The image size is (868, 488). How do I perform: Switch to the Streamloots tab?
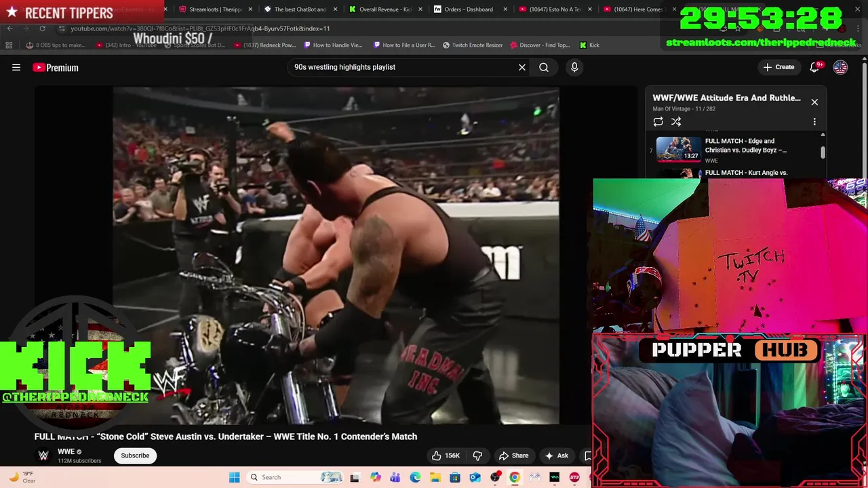click(x=215, y=9)
